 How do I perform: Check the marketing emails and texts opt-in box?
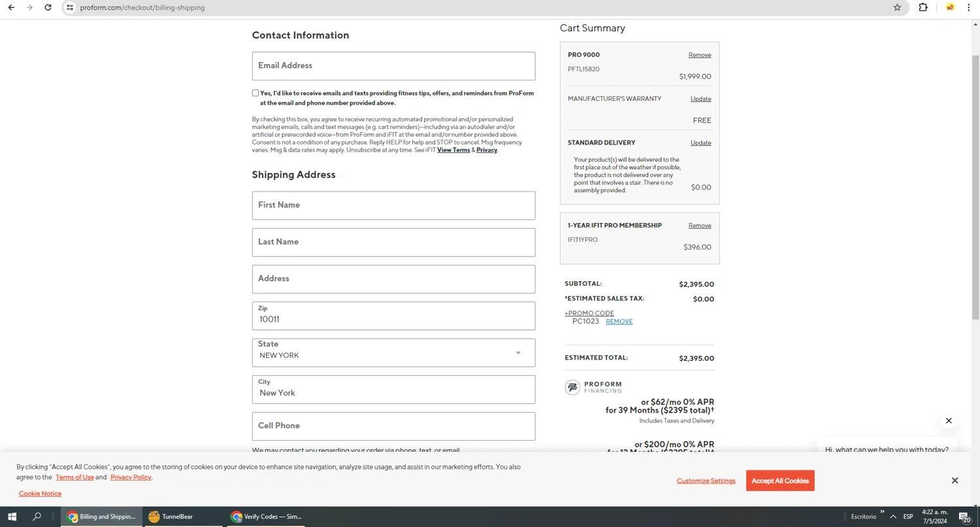255,93
